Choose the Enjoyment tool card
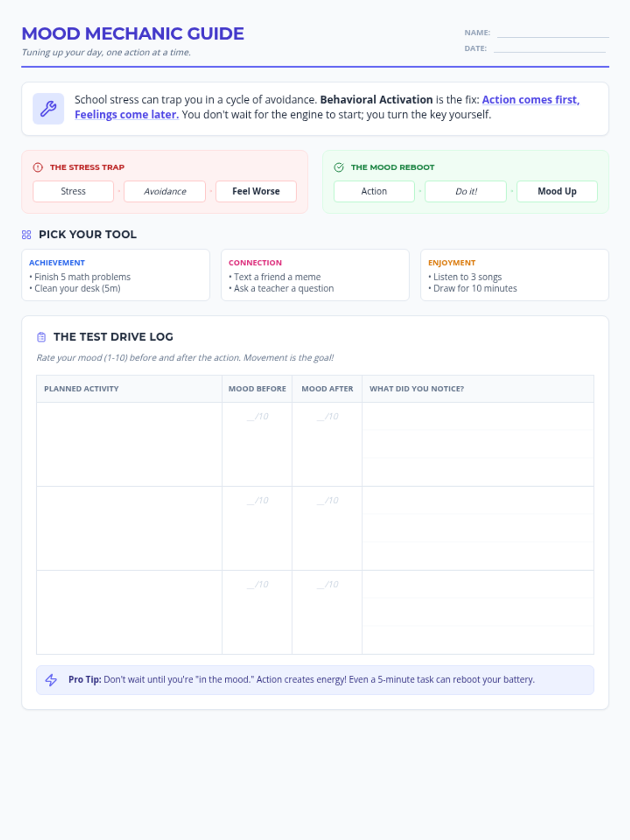Viewport: 630px width, 840px height. [x=514, y=275]
